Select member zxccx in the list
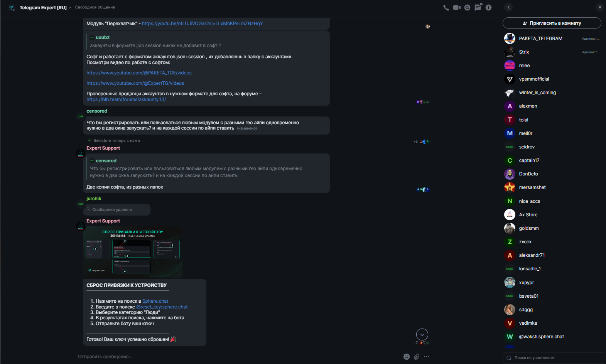The height and width of the screenshot is (364, 606). [x=552, y=242]
